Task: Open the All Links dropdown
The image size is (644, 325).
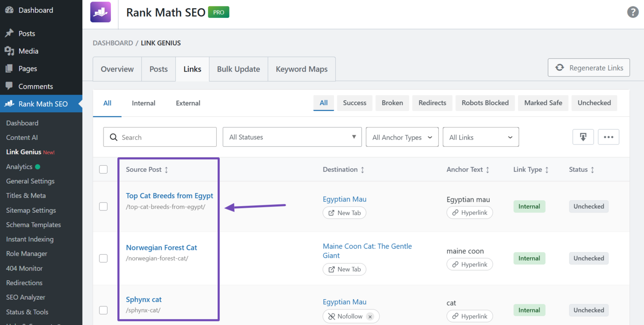Action: (x=481, y=137)
